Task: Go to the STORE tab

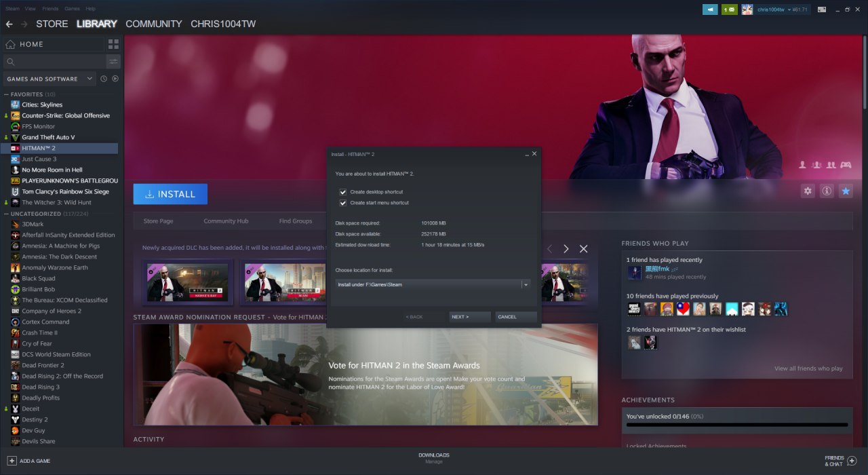Action: pyautogui.click(x=52, y=24)
